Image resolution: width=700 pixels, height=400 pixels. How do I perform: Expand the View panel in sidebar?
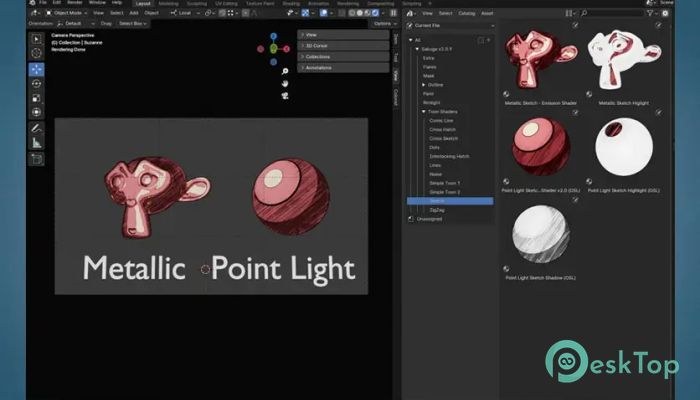(343, 35)
